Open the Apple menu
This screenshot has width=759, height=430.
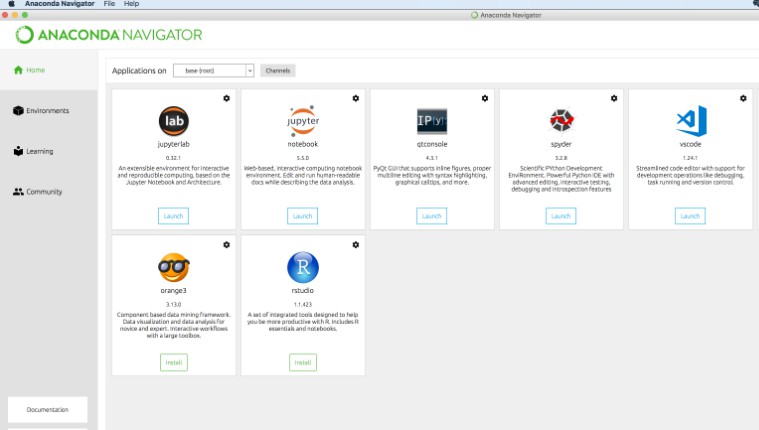(x=12, y=3)
